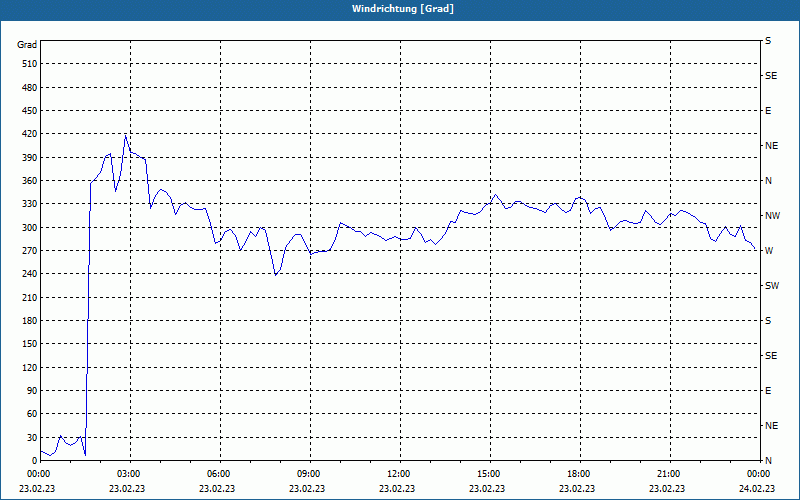The height and width of the screenshot is (500, 800).
Task: Click the 240 degree axis label
Action: point(30,274)
